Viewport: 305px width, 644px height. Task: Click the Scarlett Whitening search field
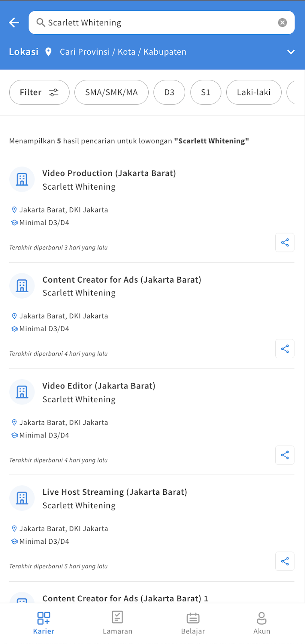[162, 23]
